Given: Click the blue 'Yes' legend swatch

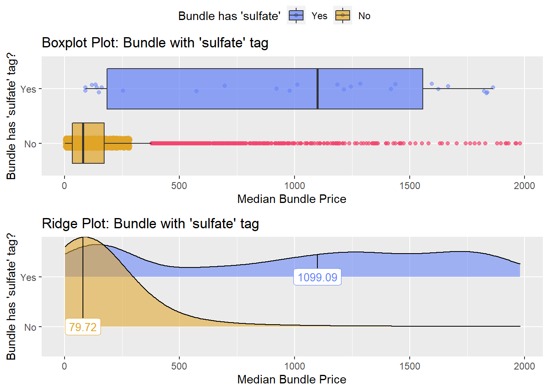Looking at the screenshot, I should (x=296, y=16).
